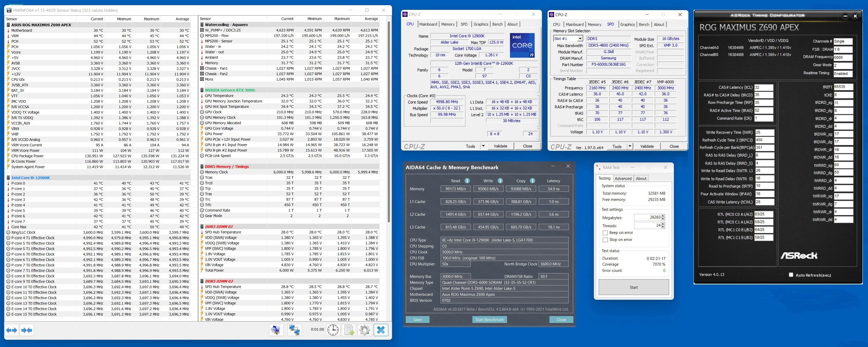Image resolution: width=868 pixels, height=347 pixels.
Task: Open the Bench tab in left CPU-Z window
Action: (x=497, y=24)
